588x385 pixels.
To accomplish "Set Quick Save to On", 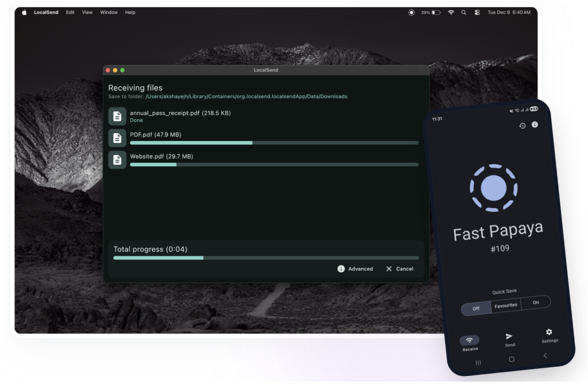I will tap(536, 302).
